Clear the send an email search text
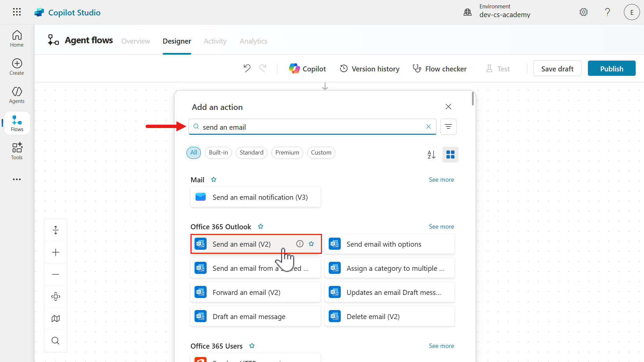Screen dimensions: 644x362 coord(428,126)
